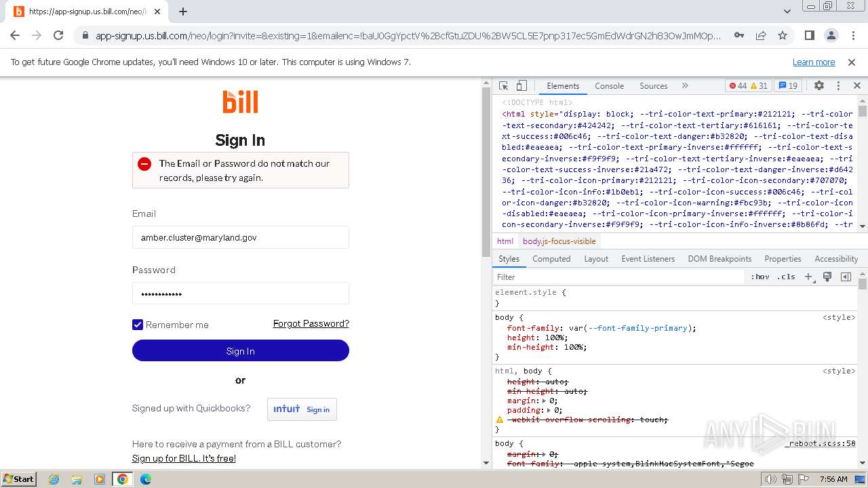Switch to the Console tab

pyautogui.click(x=609, y=86)
